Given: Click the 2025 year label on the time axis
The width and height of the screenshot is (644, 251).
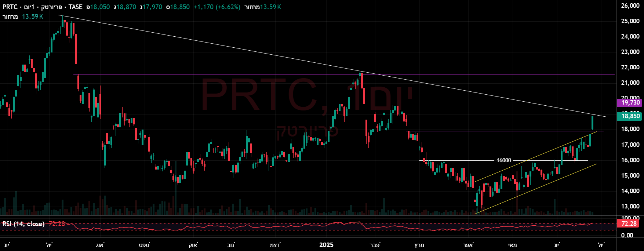Looking at the screenshot, I should click(326, 245).
